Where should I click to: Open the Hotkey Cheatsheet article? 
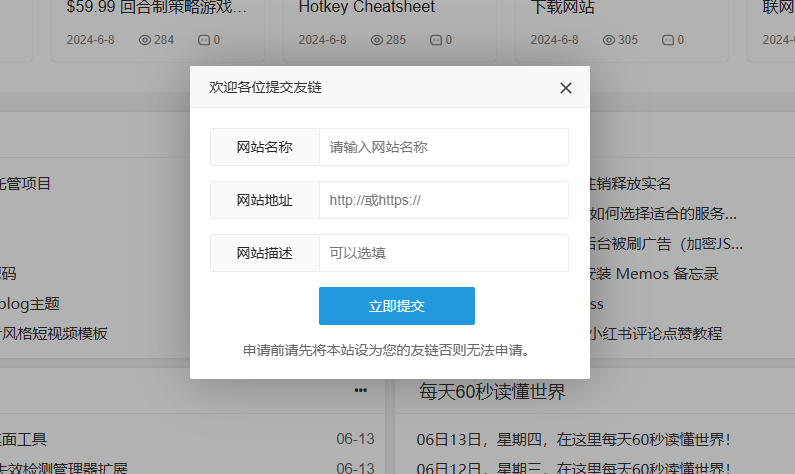point(366,7)
